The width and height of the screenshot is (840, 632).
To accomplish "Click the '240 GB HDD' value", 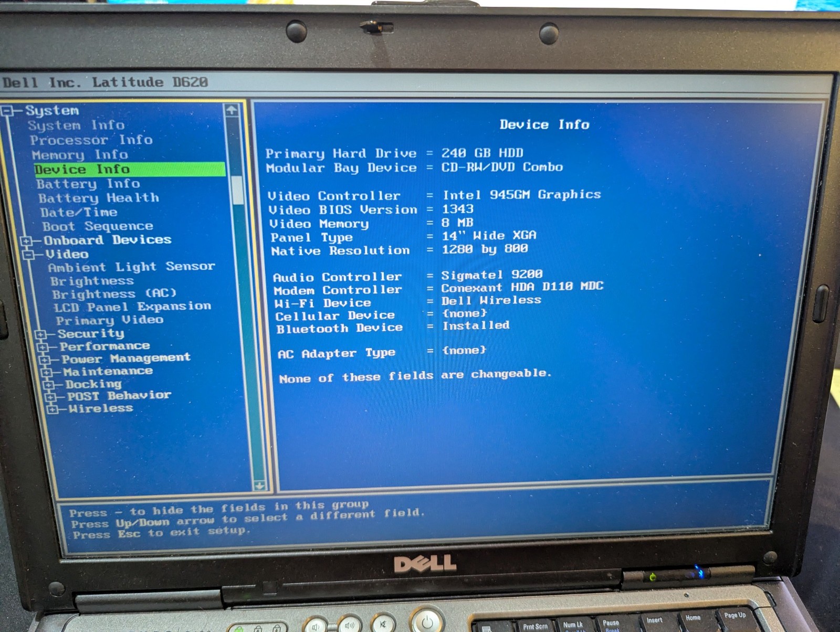I will coord(482,153).
